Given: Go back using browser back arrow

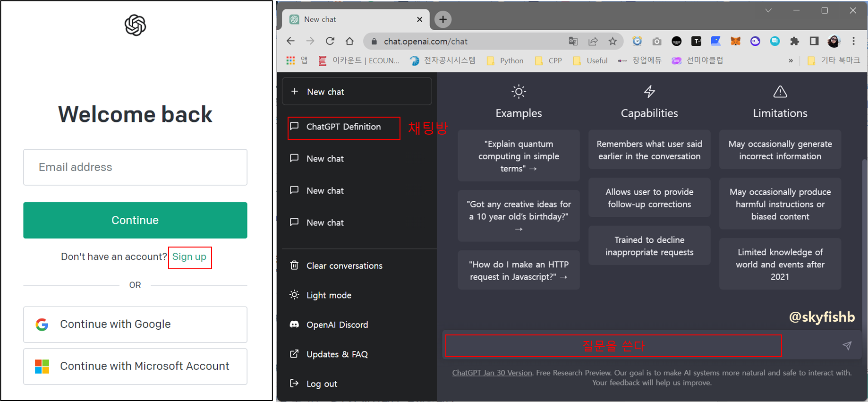Looking at the screenshot, I should (290, 41).
